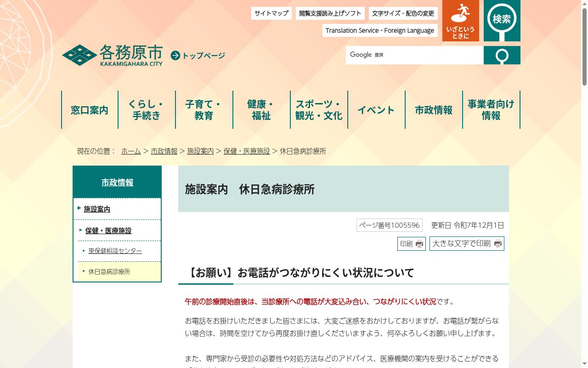
Task: Focus the Google search input field
Action: (415, 55)
